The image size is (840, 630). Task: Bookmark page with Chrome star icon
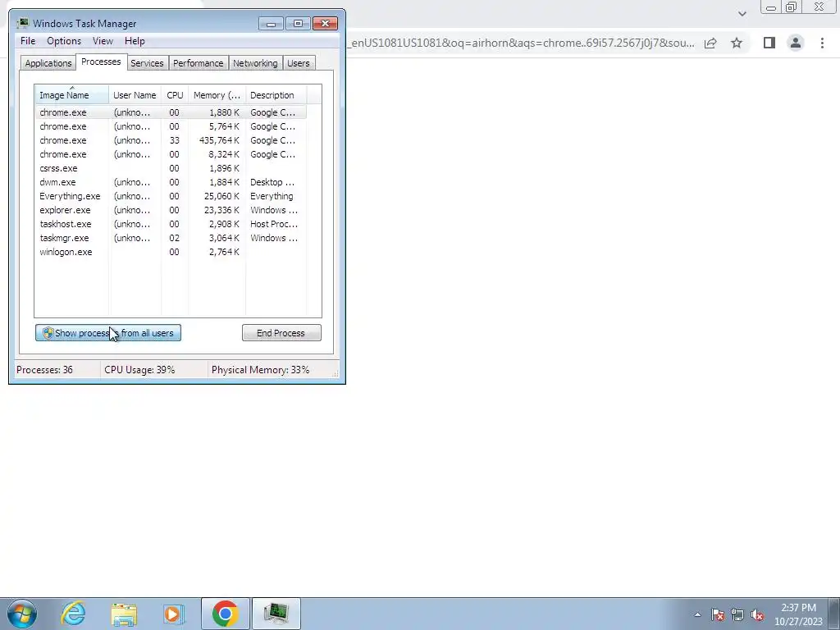click(x=737, y=43)
